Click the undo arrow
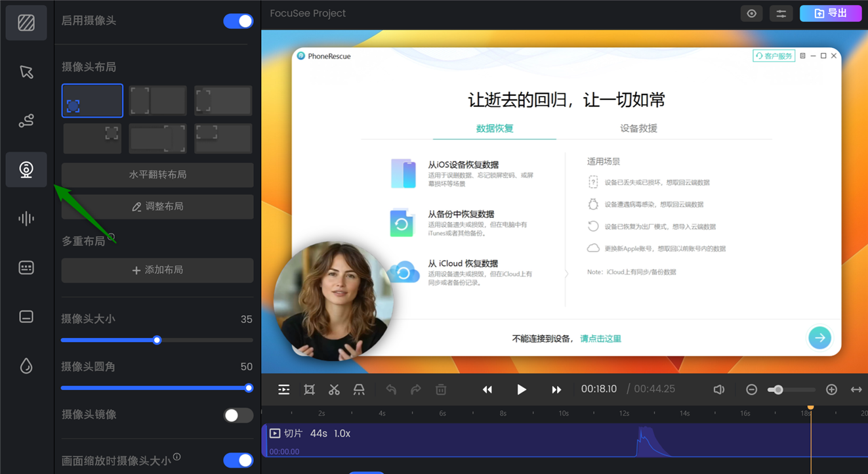This screenshot has width=868, height=474. 391,389
